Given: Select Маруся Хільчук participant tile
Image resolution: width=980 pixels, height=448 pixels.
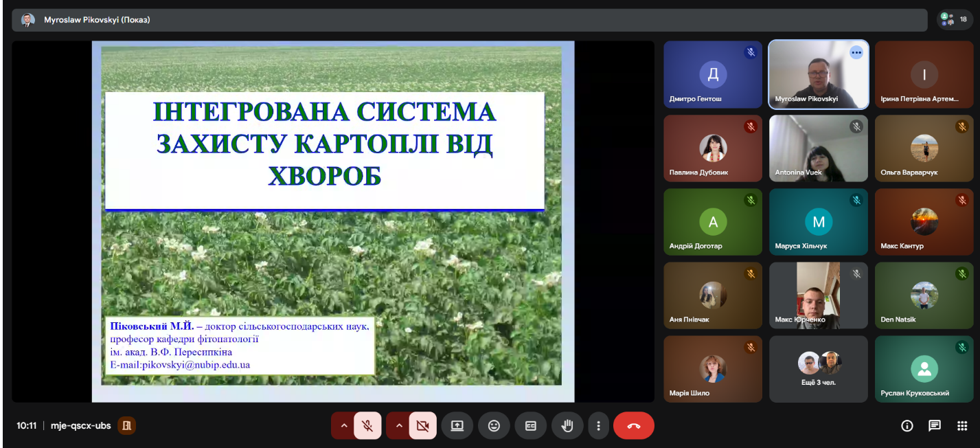Looking at the screenshot, I should (x=819, y=222).
